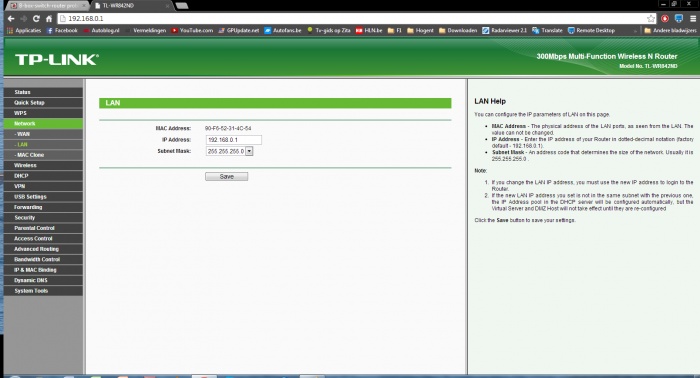
Task: Open the System Tools menu item
Action: [x=43, y=291]
